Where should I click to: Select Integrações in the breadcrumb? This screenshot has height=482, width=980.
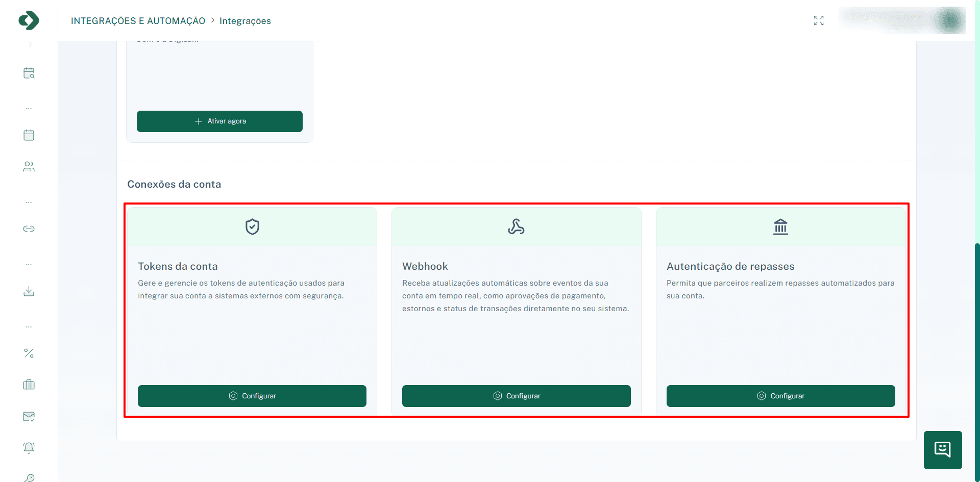(x=245, y=21)
